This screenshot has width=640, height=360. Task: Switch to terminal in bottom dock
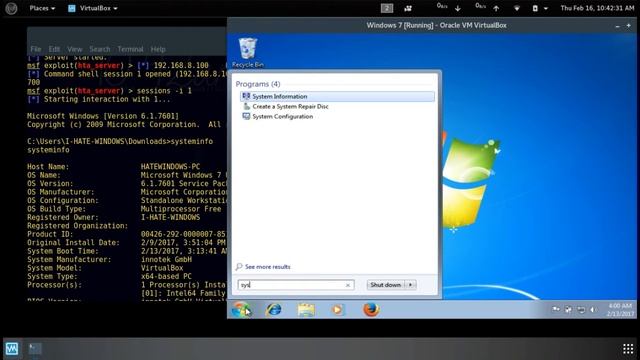click(x=35, y=349)
